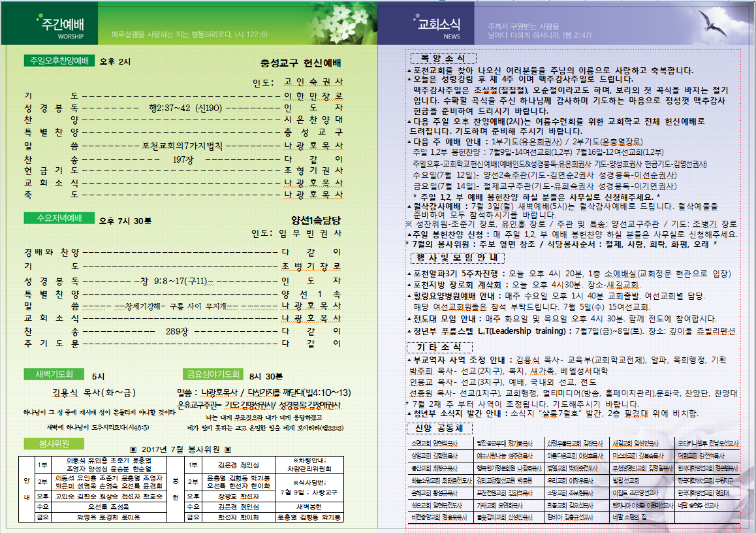The width and height of the screenshot is (756, 533).
Task: Click the time '오후 7시 30분'
Action: pos(125,221)
